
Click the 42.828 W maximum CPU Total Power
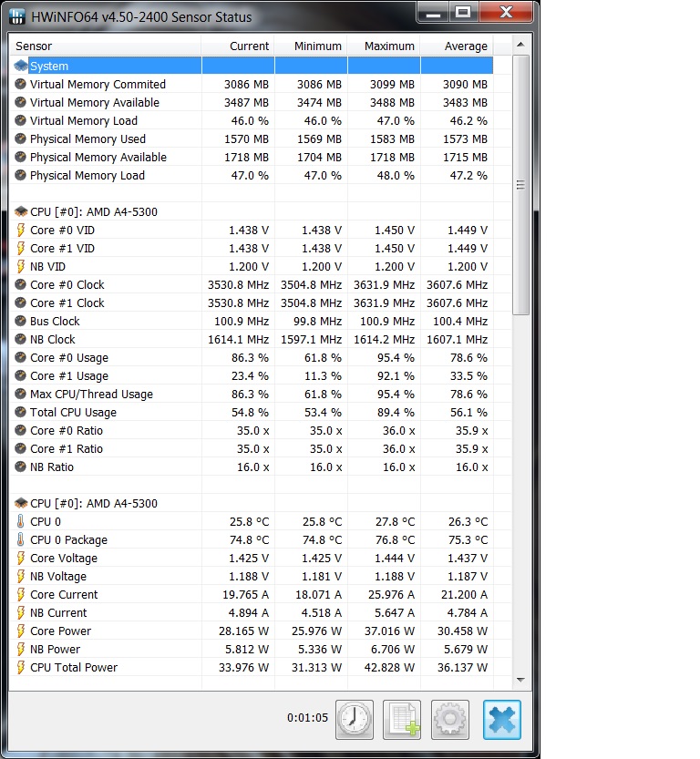[x=389, y=668]
